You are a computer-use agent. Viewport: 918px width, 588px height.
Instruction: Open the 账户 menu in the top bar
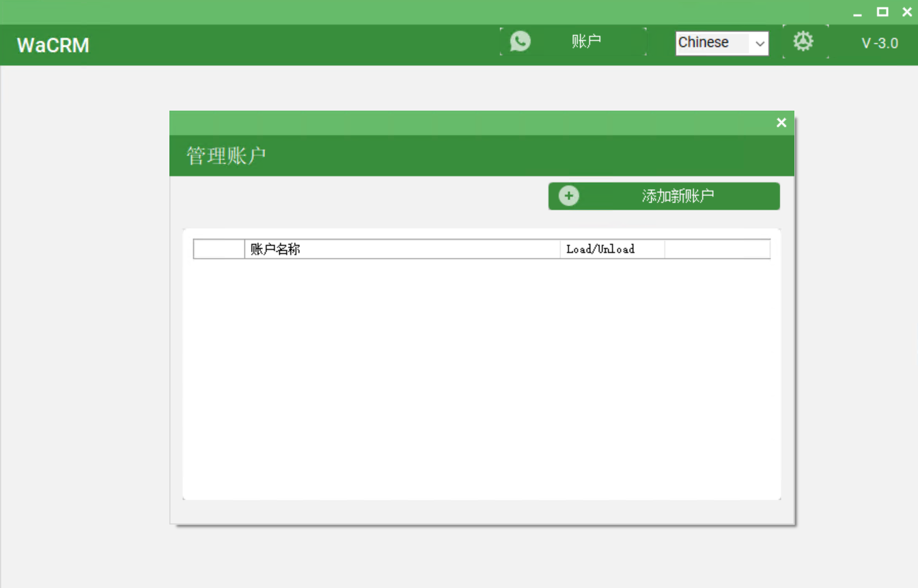pyautogui.click(x=585, y=42)
